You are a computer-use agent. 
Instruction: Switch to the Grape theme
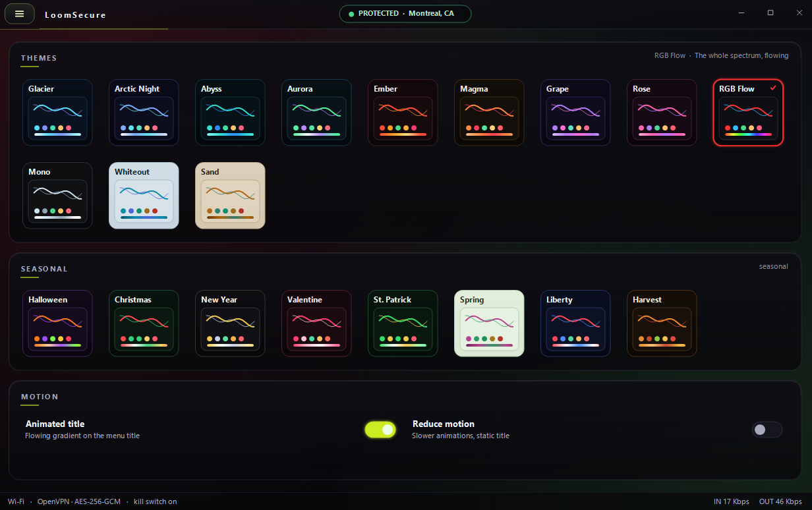(x=575, y=113)
